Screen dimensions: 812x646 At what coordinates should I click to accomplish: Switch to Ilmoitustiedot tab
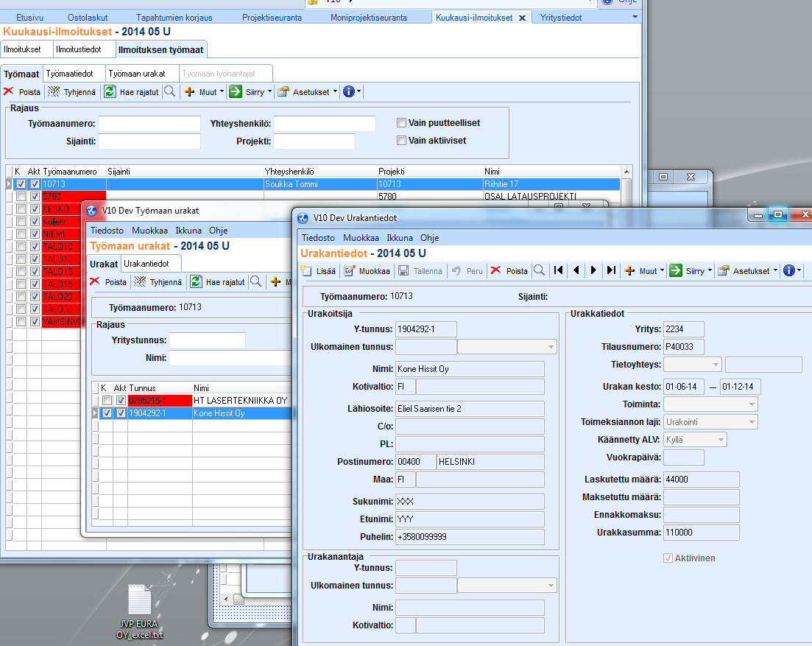pos(79,49)
